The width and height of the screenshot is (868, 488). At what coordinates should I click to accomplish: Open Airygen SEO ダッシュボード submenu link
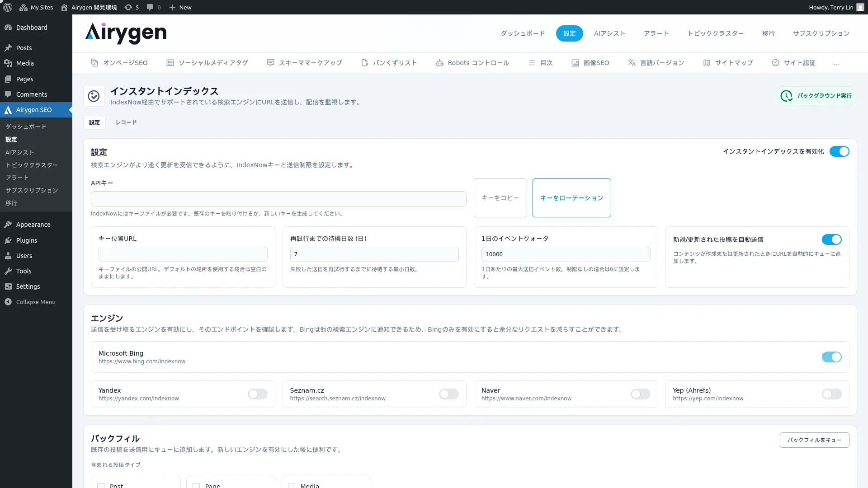(26, 127)
